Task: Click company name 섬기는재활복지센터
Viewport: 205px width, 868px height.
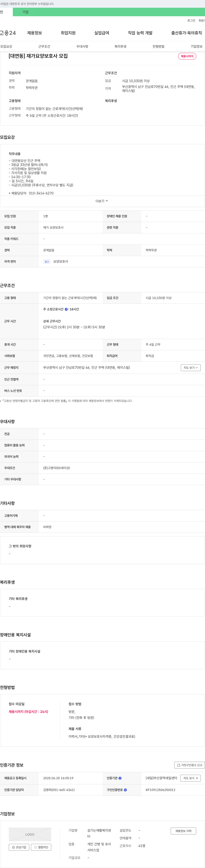Action: (99, 833)
